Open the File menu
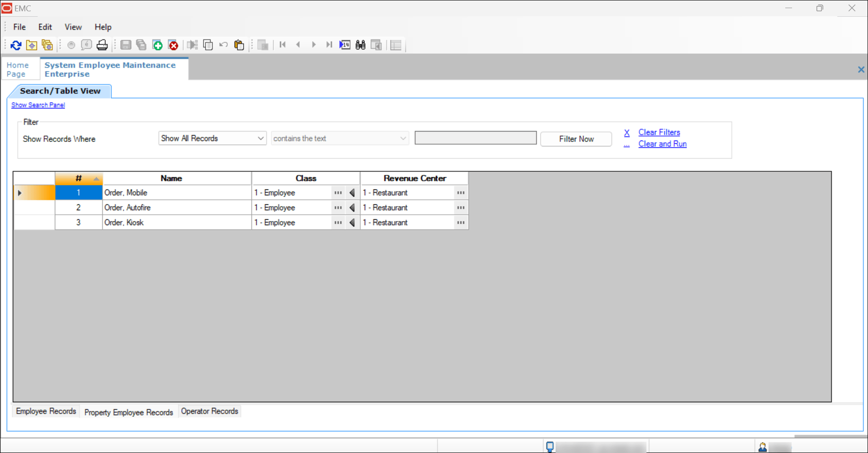This screenshot has width=868, height=453. point(19,27)
